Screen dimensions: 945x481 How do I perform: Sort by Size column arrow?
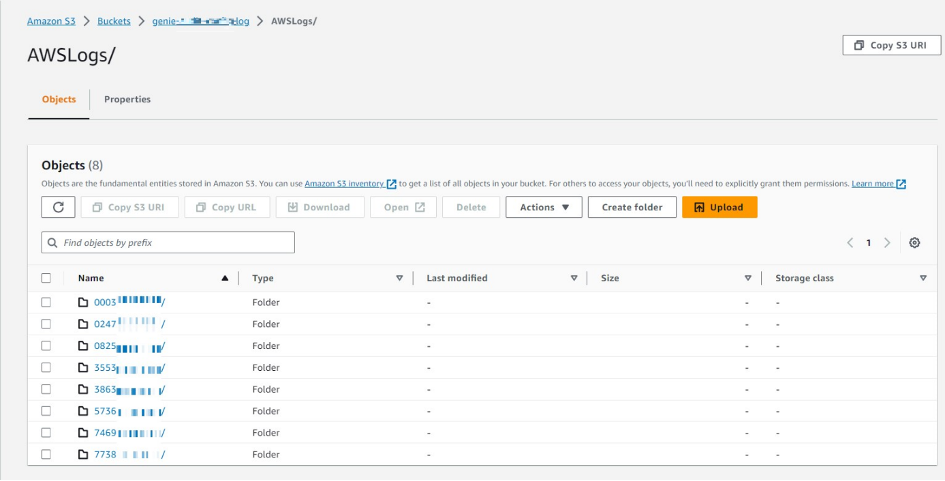click(748, 278)
